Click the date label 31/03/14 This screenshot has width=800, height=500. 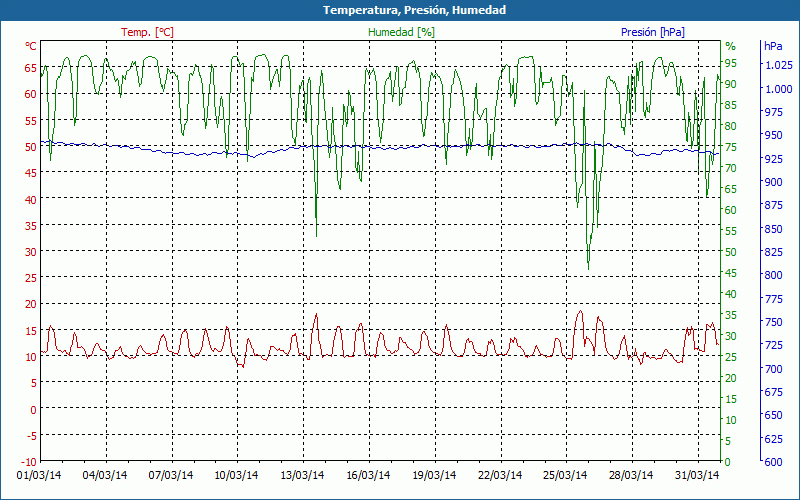tap(697, 475)
